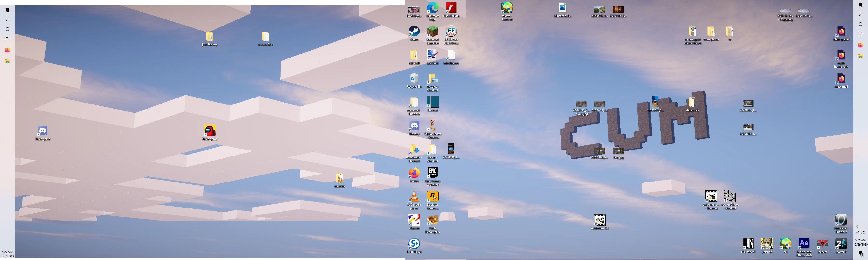
Task: Select the VLC media player icon
Action: [414, 197]
